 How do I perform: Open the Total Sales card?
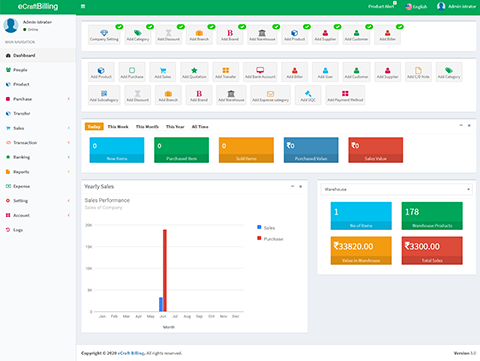click(432, 251)
